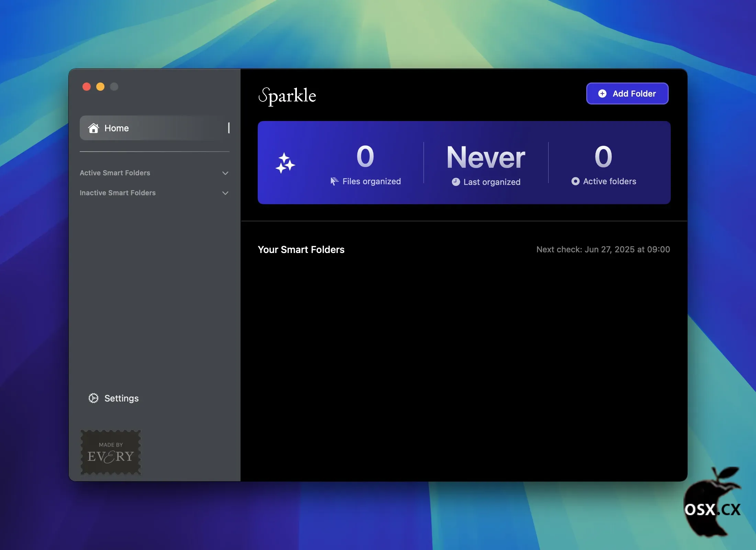
Task: Click the Files organized count of 0
Action: coord(365,157)
